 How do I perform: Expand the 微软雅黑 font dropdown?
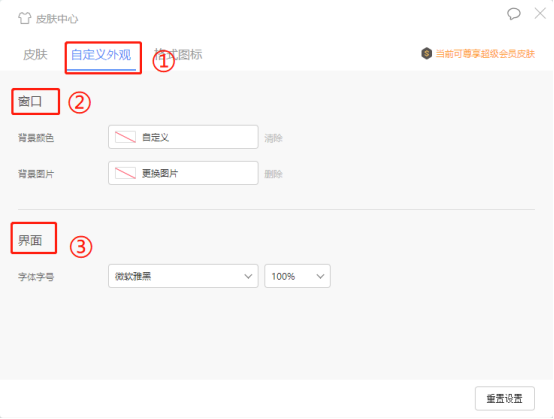click(183, 276)
